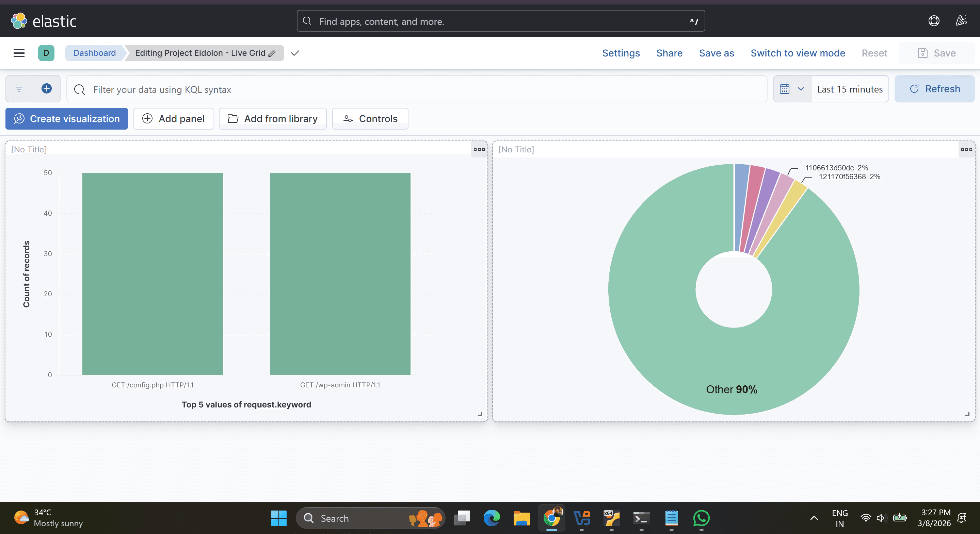Screen dimensions: 980x534
Task: Click Add from library
Action: click(x=272, y=119)
